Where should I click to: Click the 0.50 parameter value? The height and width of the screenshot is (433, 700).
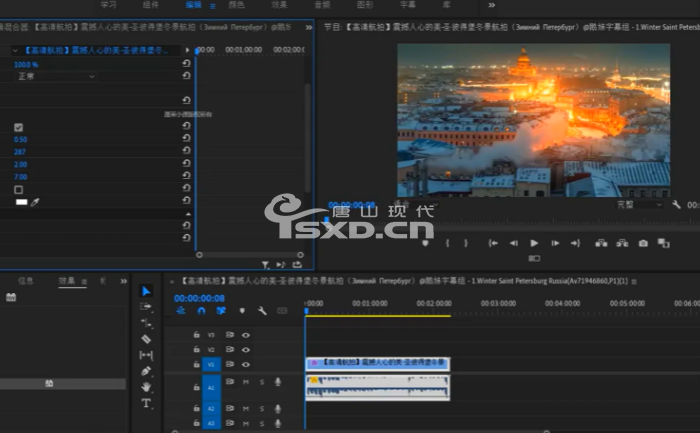[x=20, y=140]
